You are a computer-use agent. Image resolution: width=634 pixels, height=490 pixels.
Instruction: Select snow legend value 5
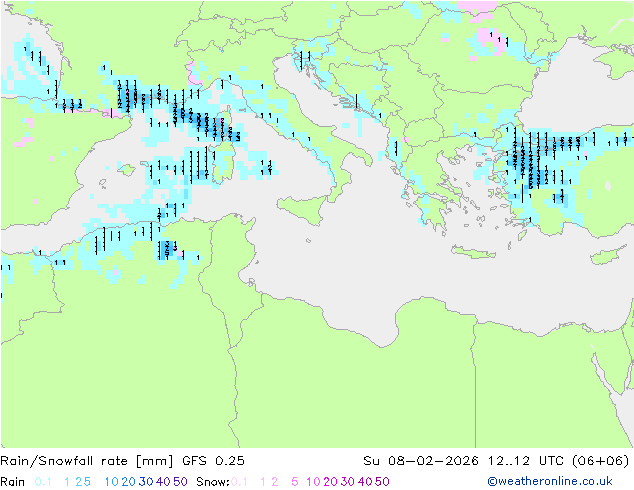tap(295, 482)
